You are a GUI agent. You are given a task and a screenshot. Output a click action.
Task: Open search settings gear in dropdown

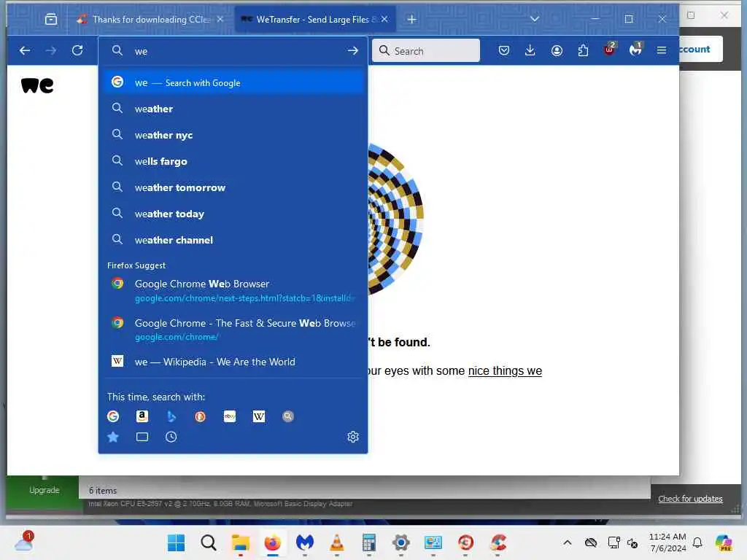(x=352, y=437)
